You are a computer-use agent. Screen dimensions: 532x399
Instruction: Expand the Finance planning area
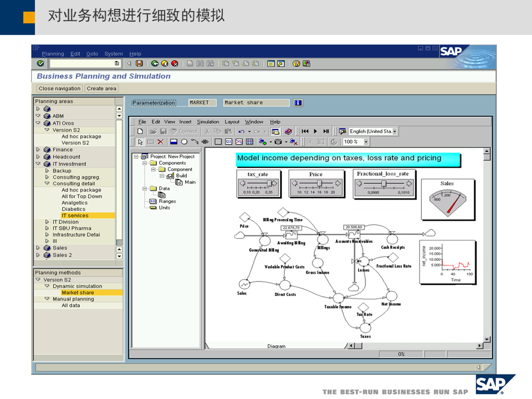(38, 149)
